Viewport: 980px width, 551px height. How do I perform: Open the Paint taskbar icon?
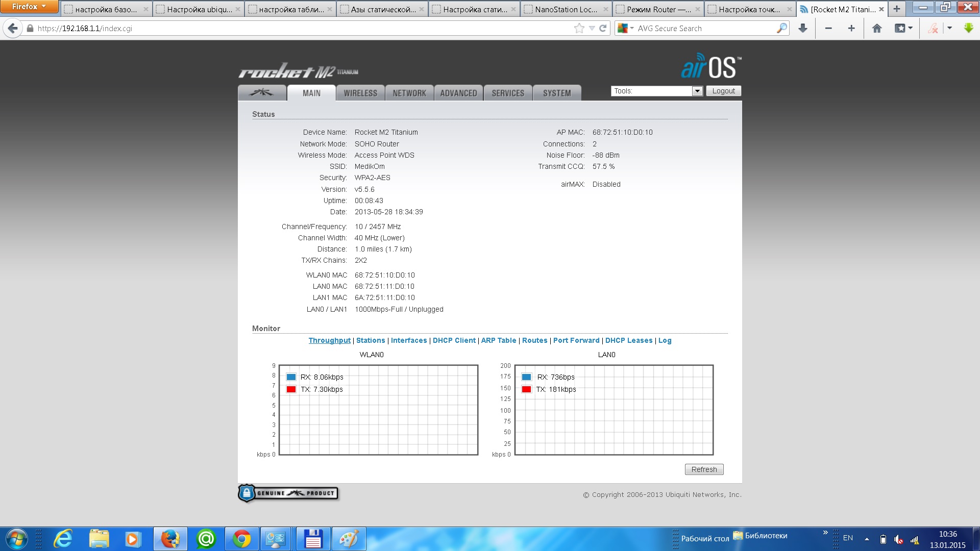tap(349, 539)
